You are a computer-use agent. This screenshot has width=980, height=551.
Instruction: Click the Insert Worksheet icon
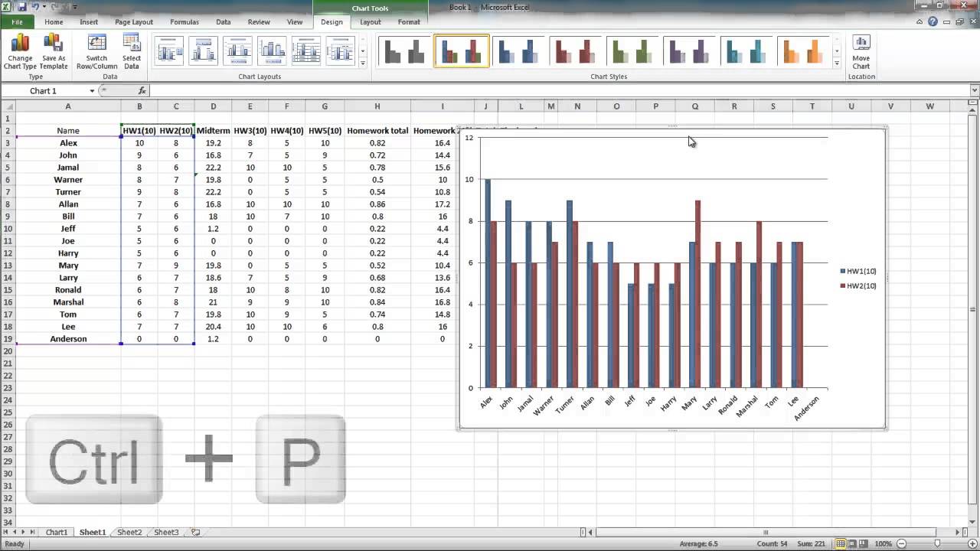[x=195, y=532]
